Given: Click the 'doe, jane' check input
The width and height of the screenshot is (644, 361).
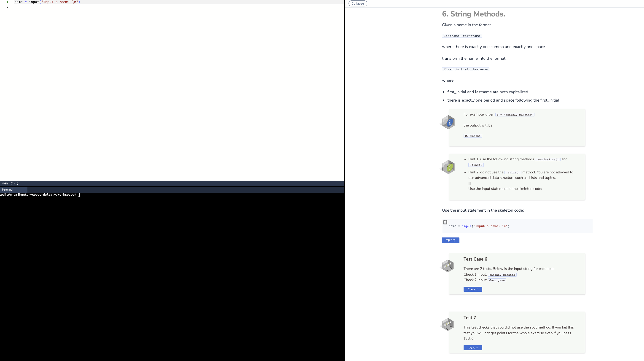Looking at the screenshot, I should coord(497,280).
